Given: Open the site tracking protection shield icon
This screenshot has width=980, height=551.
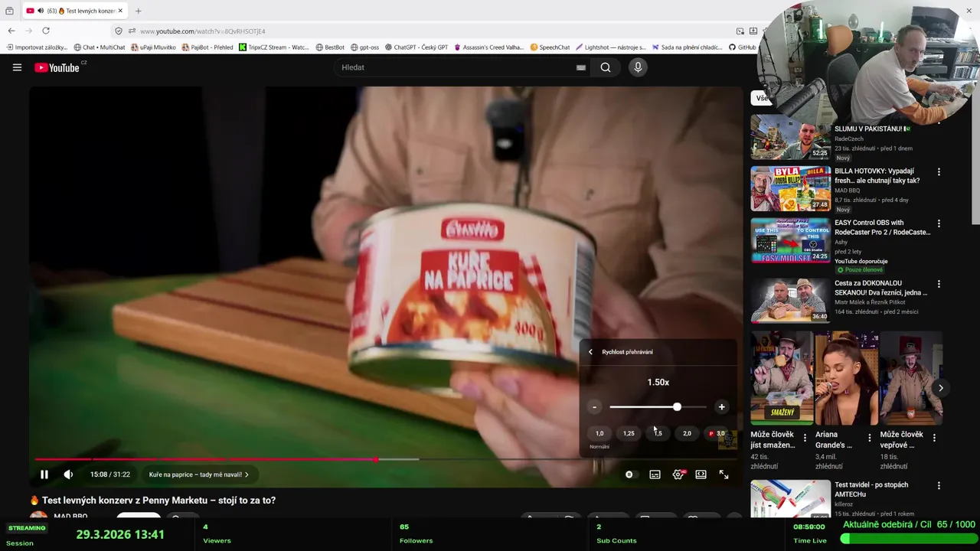Looking at the screenshot, I should click(x=119, y=31).
